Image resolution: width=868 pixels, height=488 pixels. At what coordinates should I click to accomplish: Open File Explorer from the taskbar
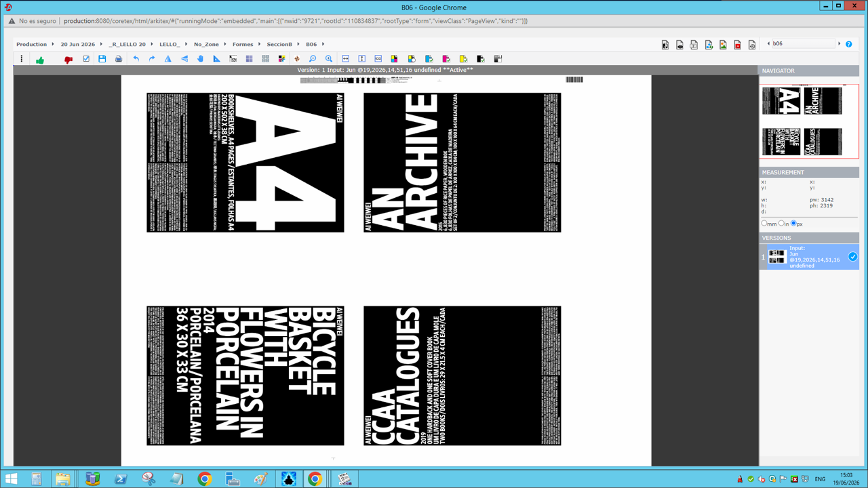(x=63, y=479)
